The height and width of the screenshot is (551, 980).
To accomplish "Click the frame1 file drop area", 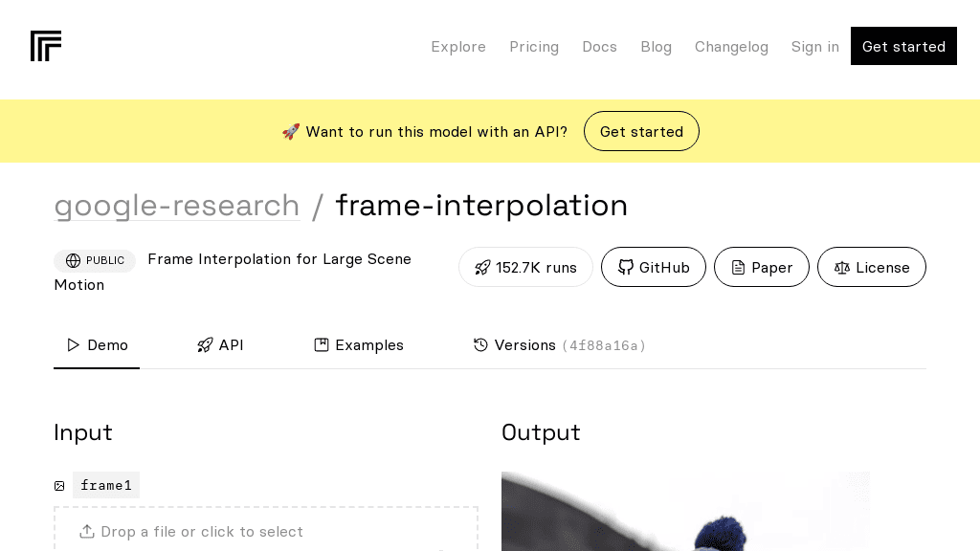I will (266, 531).
